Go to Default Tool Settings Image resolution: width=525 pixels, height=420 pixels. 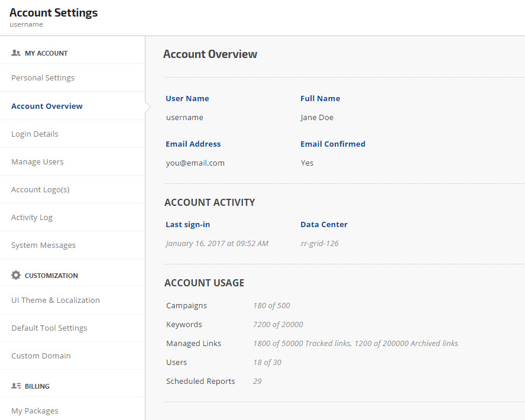point(49,328)
